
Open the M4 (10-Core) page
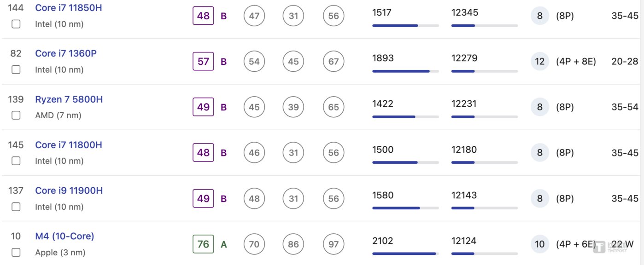(64, 236)
